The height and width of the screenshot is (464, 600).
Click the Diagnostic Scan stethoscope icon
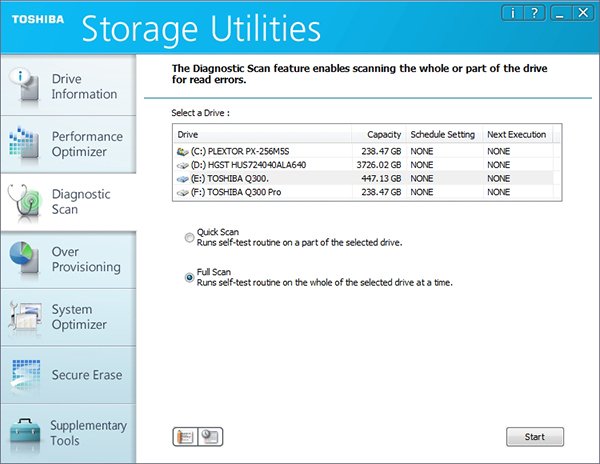(24, 202)
